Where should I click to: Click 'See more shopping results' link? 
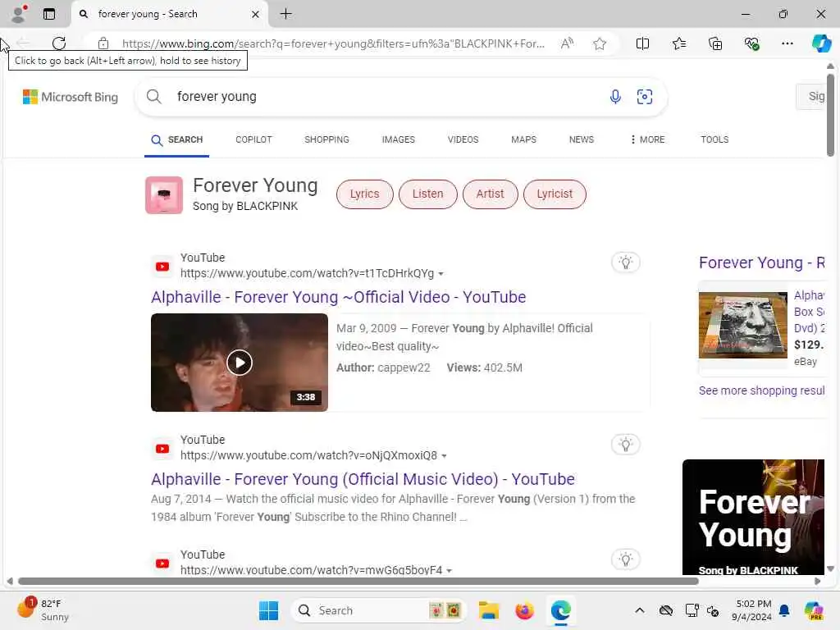762,390
